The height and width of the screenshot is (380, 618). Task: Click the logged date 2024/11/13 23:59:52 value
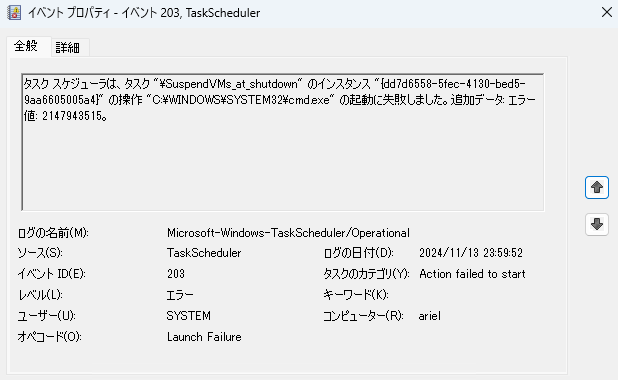[471, 253]
